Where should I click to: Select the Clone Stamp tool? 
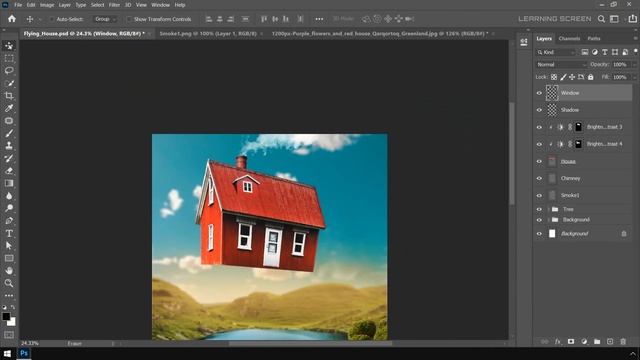[x=9, y=146]
